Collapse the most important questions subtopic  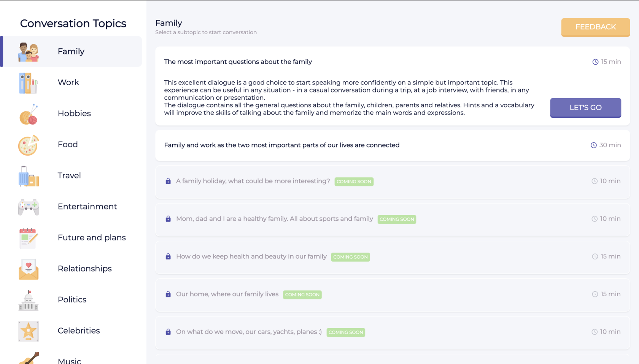238,62
